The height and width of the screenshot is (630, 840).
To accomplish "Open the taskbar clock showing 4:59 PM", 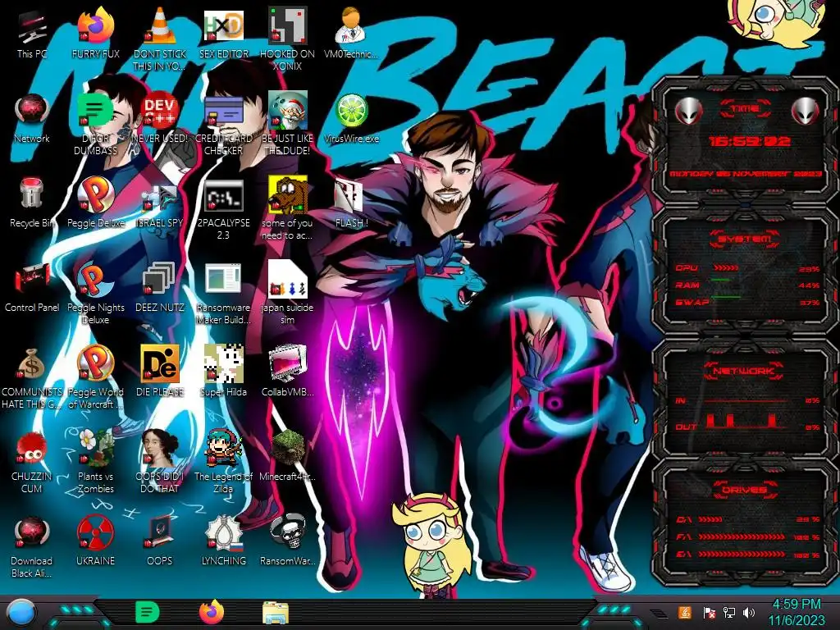I will point(797,612).
